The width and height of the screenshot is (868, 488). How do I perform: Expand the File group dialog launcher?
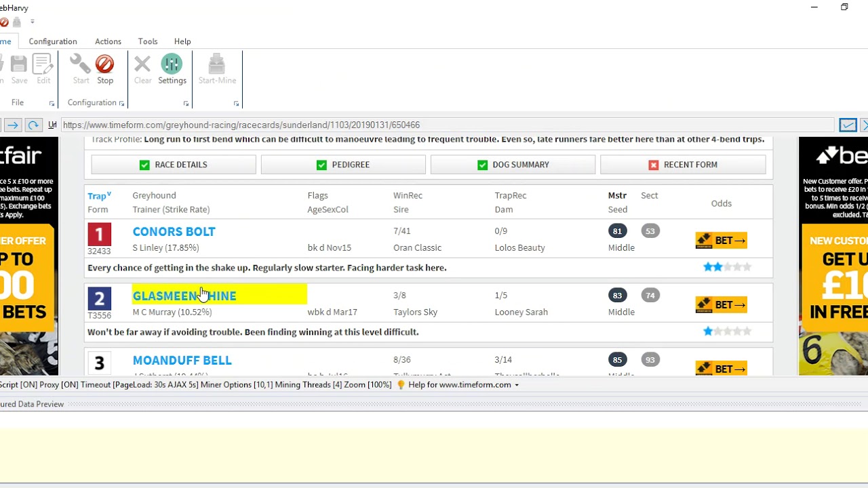[x=52, y=104]
